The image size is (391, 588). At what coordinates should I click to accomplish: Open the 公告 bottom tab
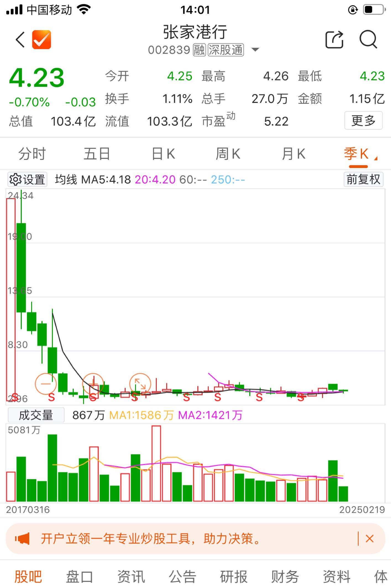point(182,577)
